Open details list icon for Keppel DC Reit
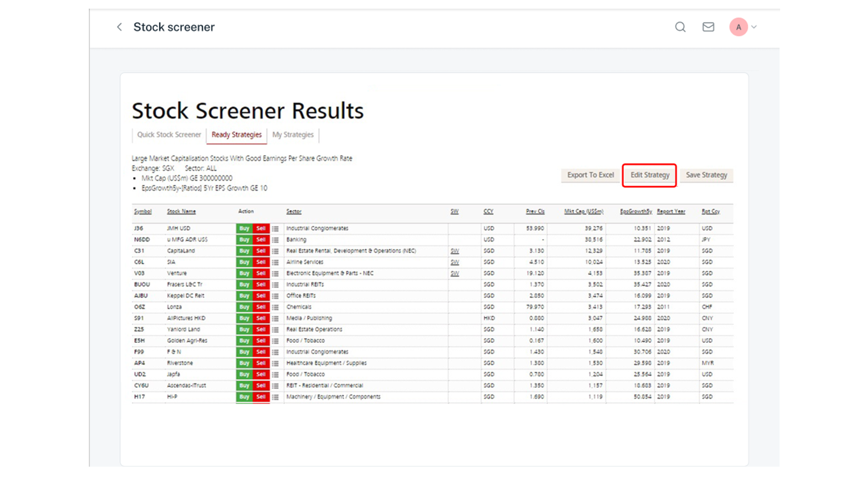This screenshot has width=868, height=500. [x=275, y=296]
